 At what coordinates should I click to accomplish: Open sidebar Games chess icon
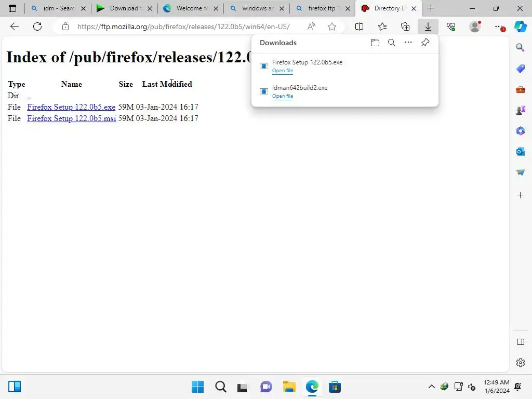coord(520,110)
